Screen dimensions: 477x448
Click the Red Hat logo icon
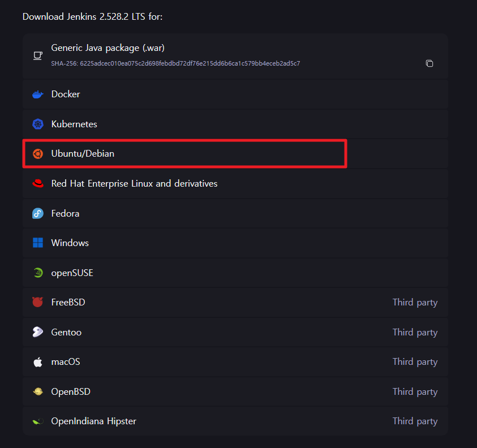(x=38, y=183)
